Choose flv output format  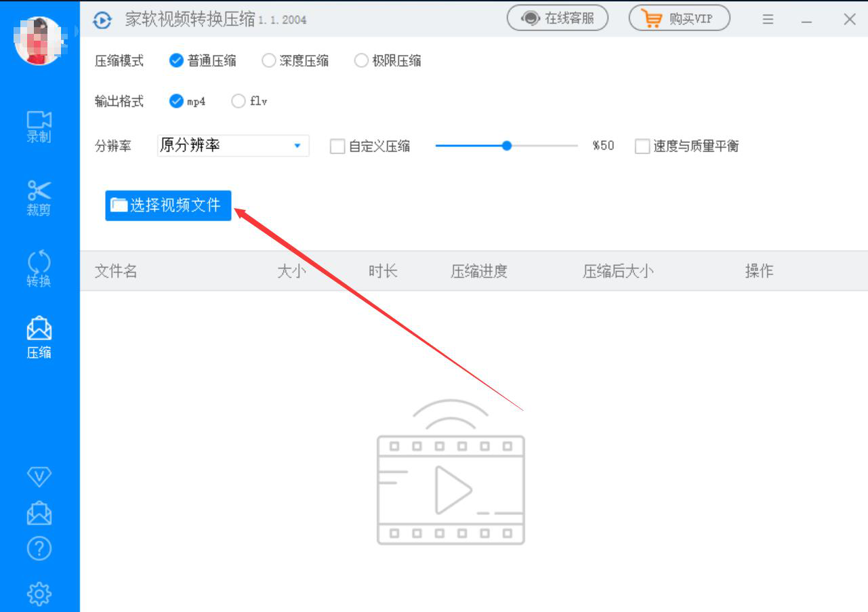pyautogui.click(x=249, y=102)
